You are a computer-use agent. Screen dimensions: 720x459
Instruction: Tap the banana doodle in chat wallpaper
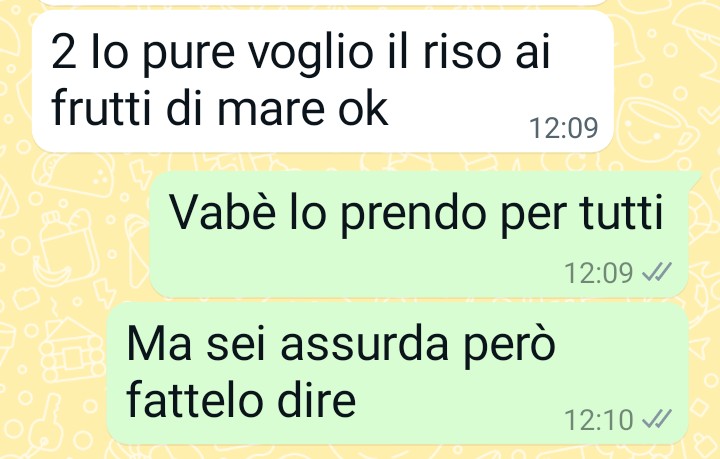click(51, 273)
